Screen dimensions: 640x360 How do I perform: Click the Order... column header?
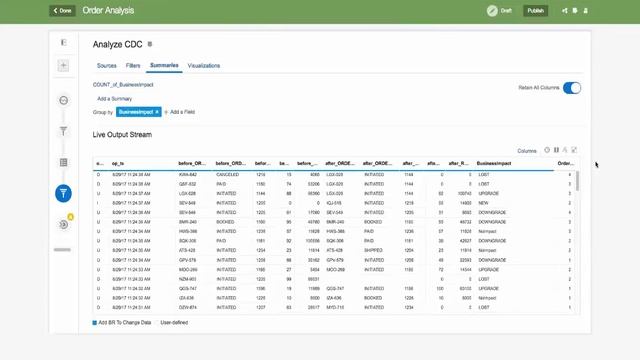tap(566, 164)
